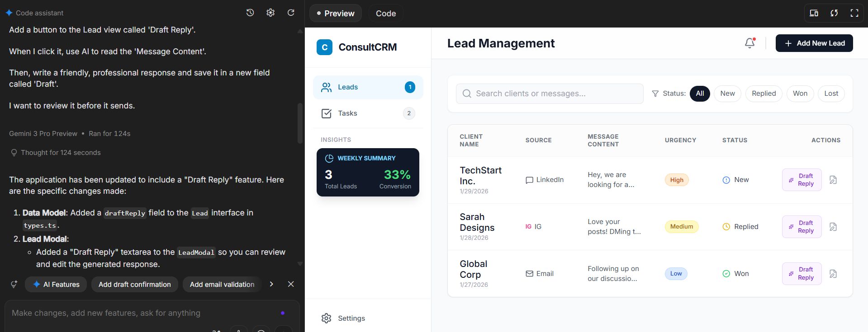The width and height of the screenshot is (868, 332).
Task: Click the Email source envelope icon
Action: pos(529,274)
